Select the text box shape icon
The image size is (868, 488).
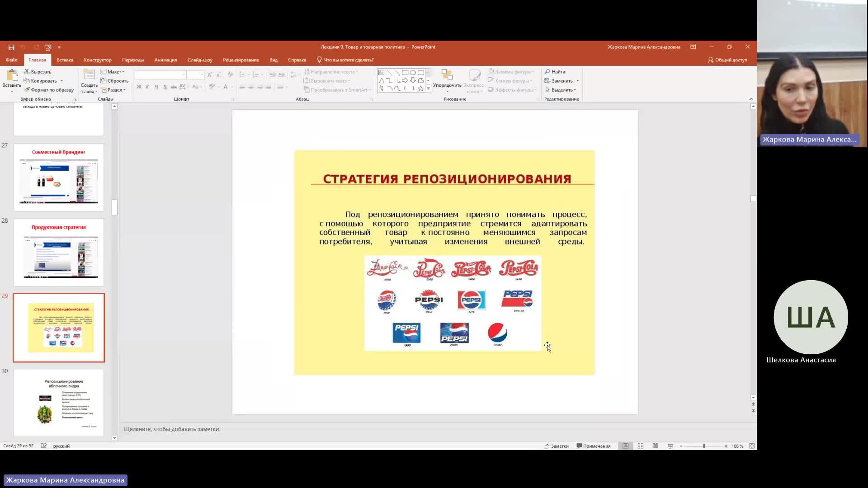(382, 72)
